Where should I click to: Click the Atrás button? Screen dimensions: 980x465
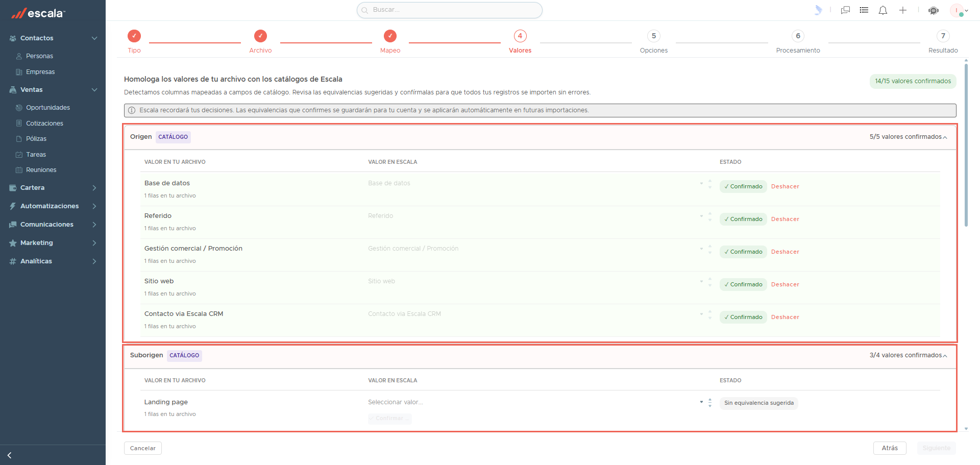click(x=890, y=448)
